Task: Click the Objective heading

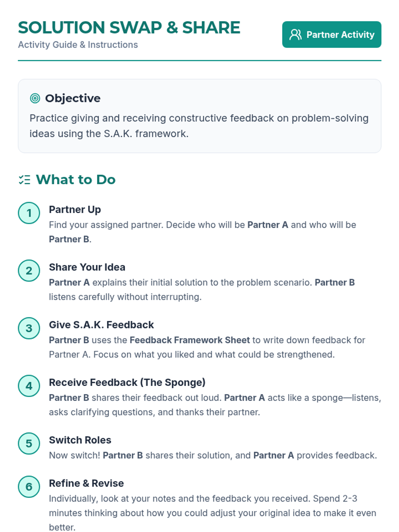Action: (72, 98)
